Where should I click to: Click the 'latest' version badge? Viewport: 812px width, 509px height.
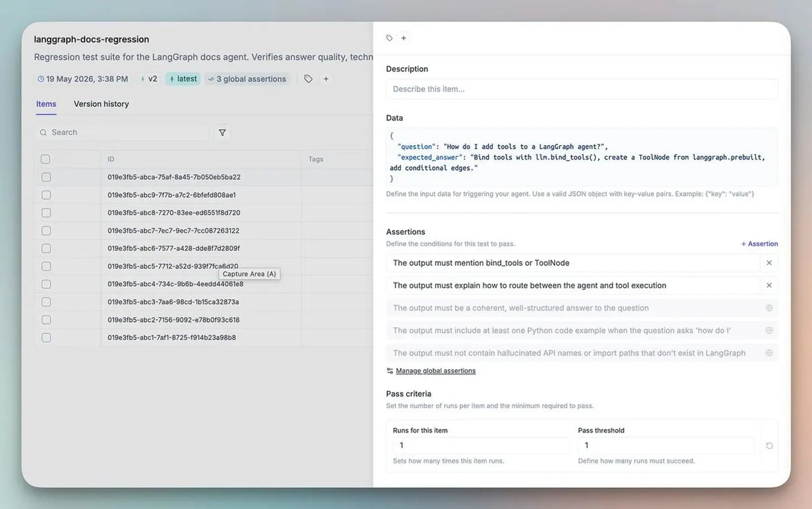point(183,79)
